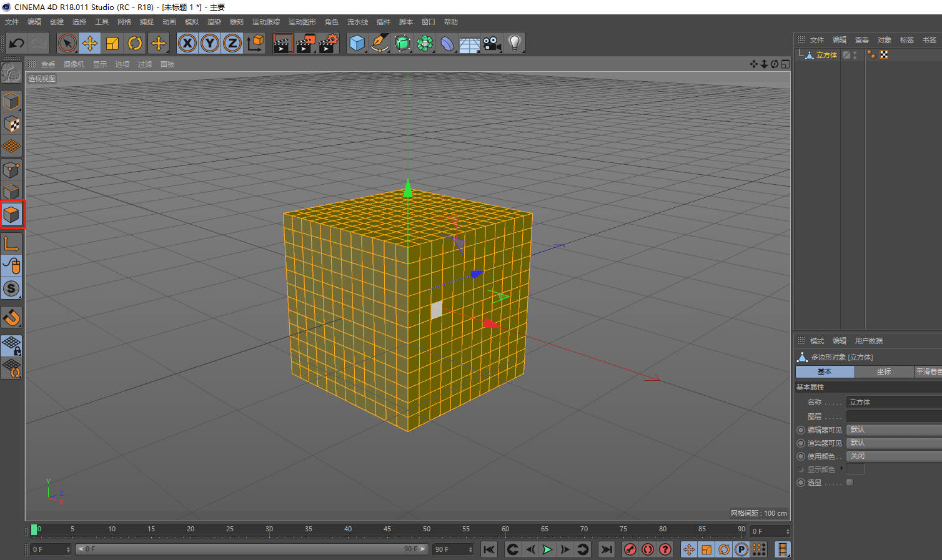The image size is (942, 560).
Task: Click the blue Bend deformer icon
Action: 447,43
